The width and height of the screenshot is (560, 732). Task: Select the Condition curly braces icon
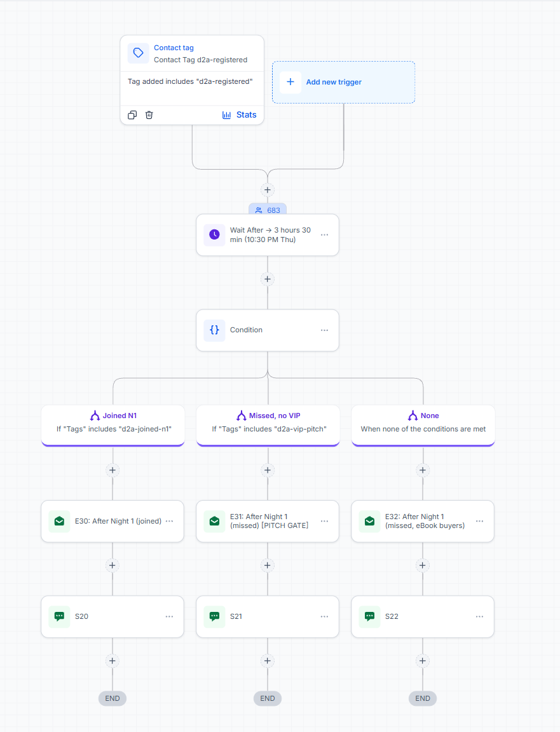click(x=214, y=330)
